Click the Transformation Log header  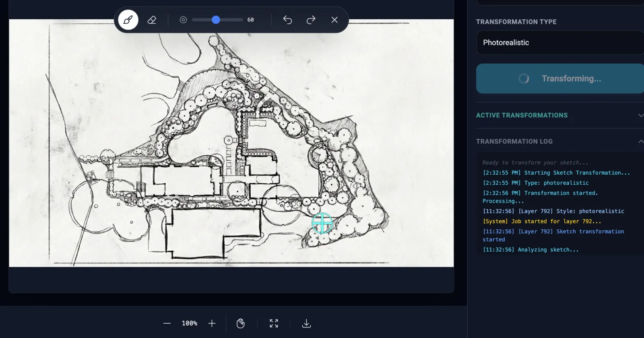(514, 142)
